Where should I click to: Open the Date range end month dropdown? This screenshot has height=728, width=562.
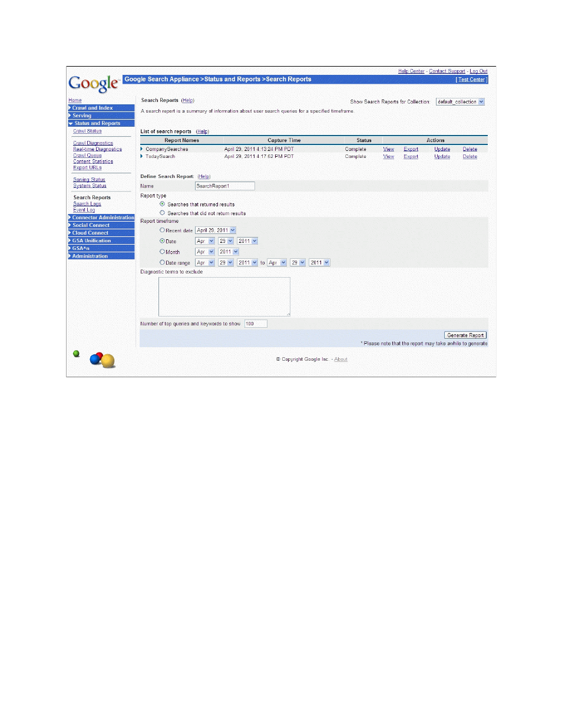coord(277,262)
